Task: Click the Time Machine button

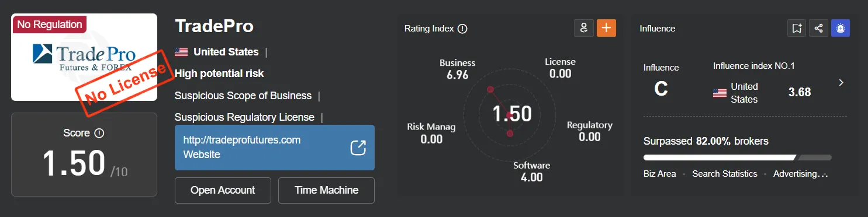Action: 326,190
